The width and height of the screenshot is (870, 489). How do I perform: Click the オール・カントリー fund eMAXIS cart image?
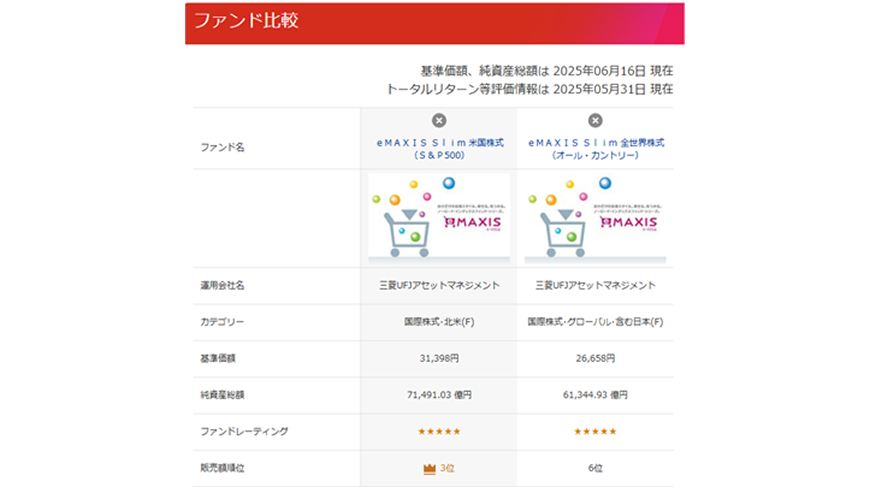595,218
